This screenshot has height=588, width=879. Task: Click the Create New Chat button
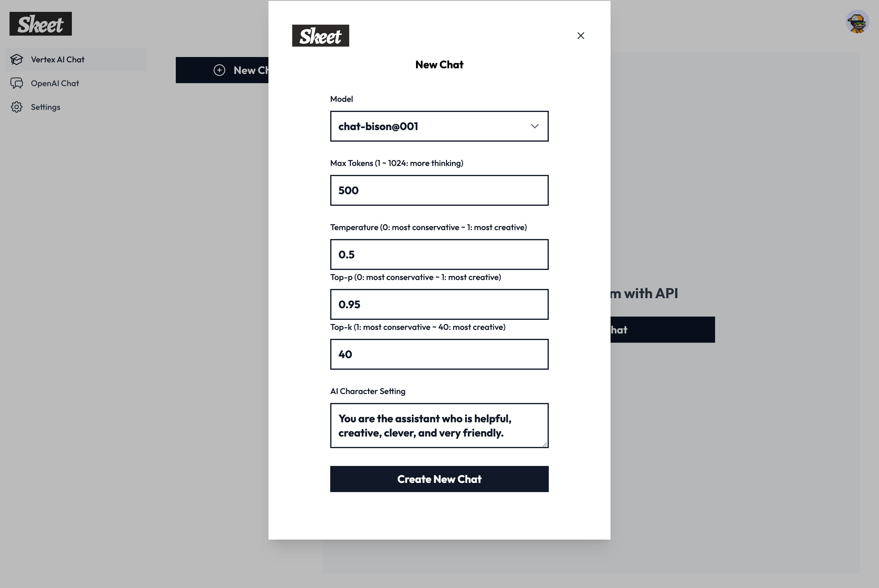tap(439, 478)
